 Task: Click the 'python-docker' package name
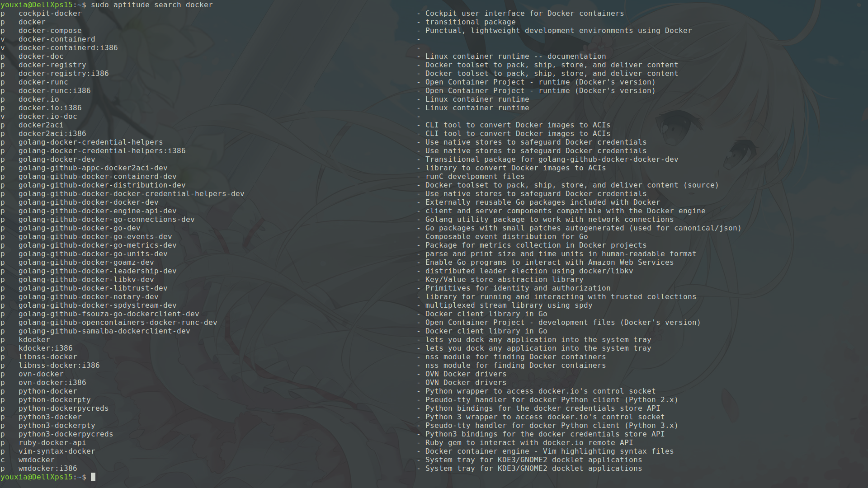pos(48,391)
